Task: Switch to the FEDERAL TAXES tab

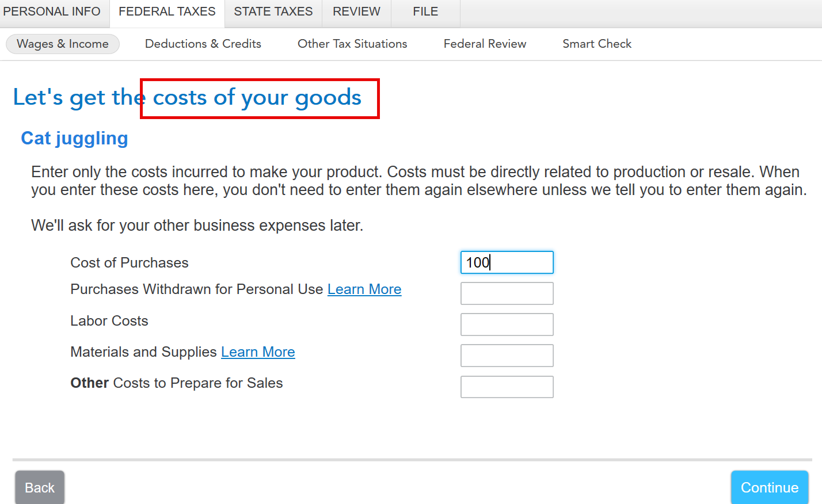Action: pyautogui.click(x=167, y=12)
